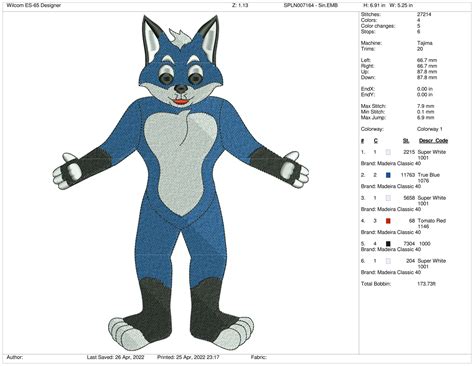The height and width of the screenshot is (366, 474).
Task: Select the thread code 1146
Action: (423, 227)
